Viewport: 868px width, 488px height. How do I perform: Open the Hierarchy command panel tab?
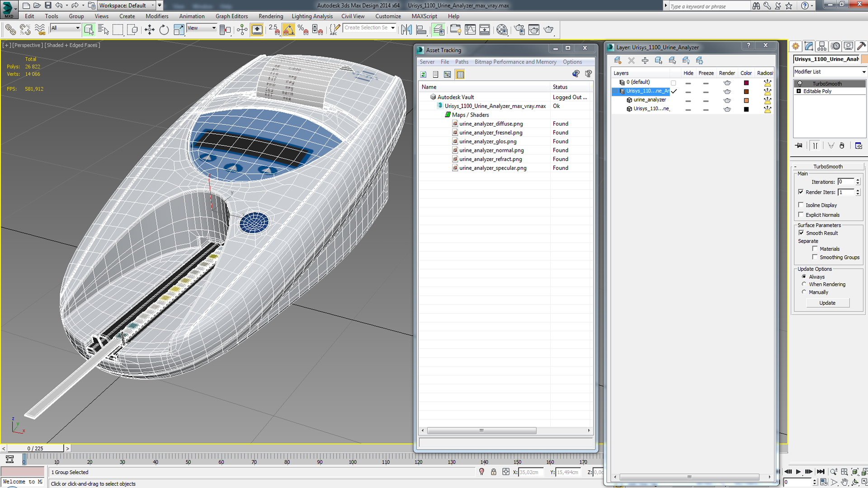pyautogui.click(x=822, y=46)
